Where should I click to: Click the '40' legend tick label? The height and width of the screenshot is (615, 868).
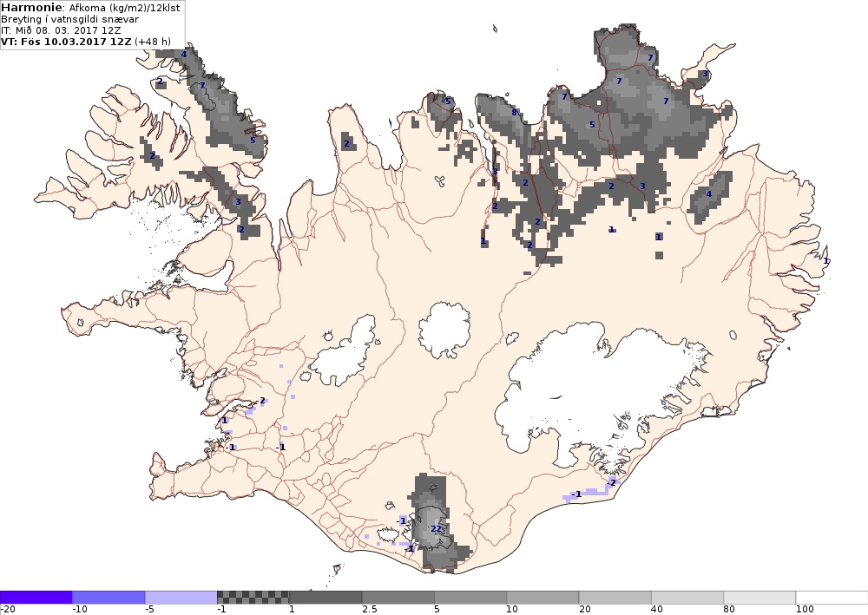pos(657,610)
